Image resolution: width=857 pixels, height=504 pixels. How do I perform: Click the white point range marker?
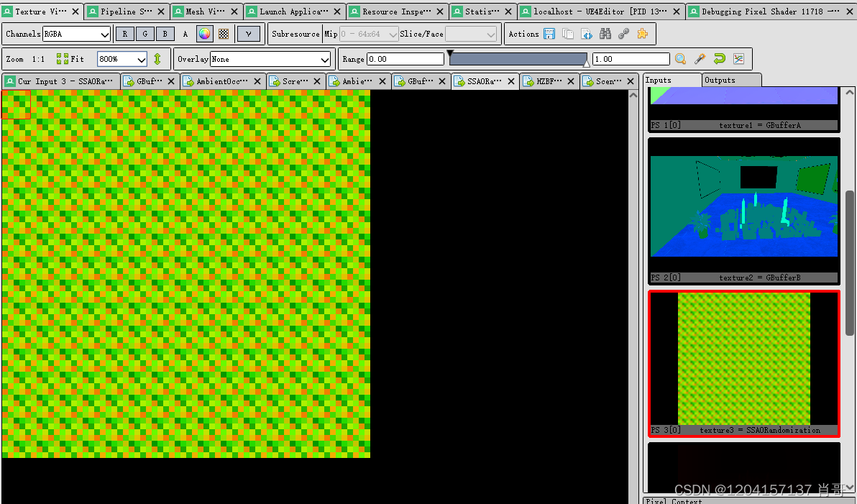(x=587, y=64)
